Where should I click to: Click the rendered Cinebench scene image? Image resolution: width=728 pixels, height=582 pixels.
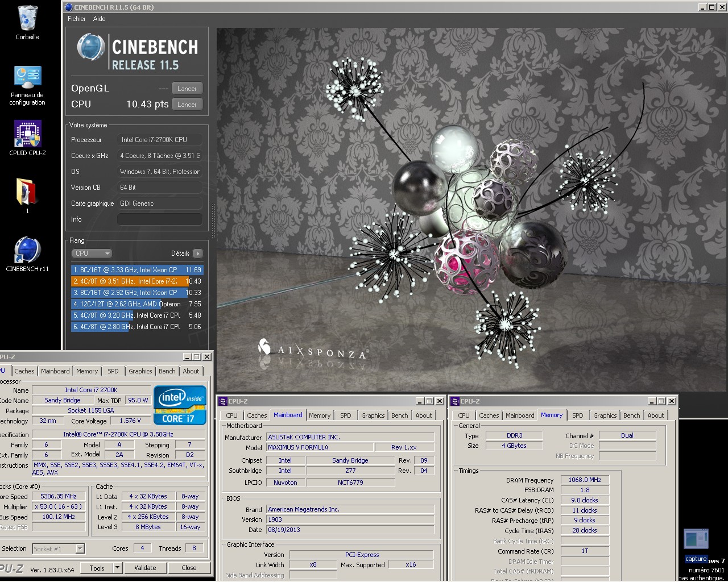(472, 209)
